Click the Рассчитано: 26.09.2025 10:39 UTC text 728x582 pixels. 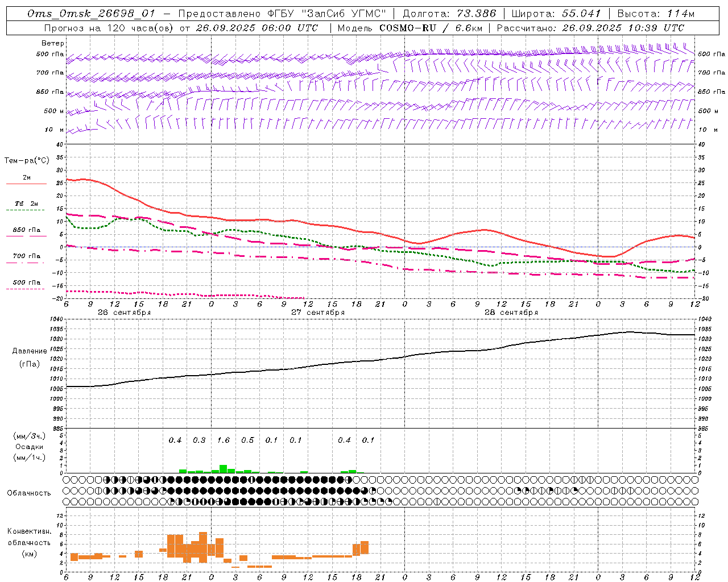590,28
